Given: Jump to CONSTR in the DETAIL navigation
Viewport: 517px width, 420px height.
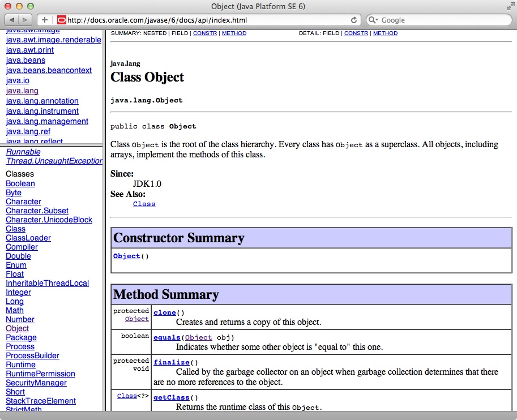Looking at the screenshot, I should coord(356,33).
